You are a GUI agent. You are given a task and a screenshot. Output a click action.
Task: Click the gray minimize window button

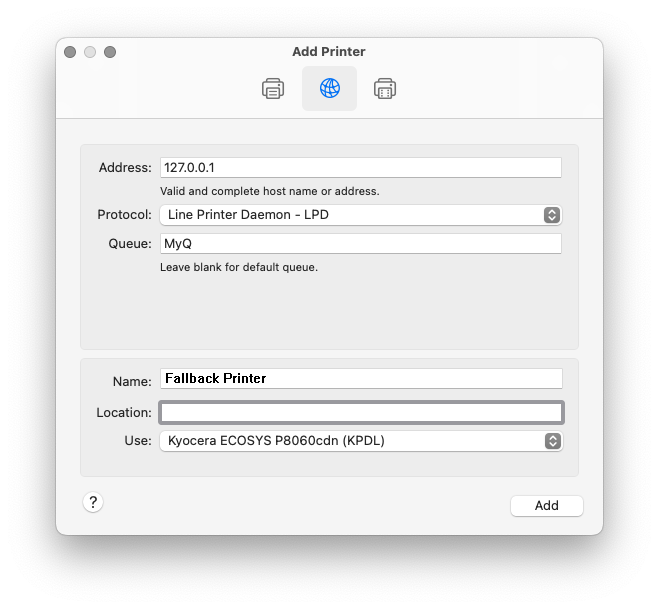tap(90, 52)
